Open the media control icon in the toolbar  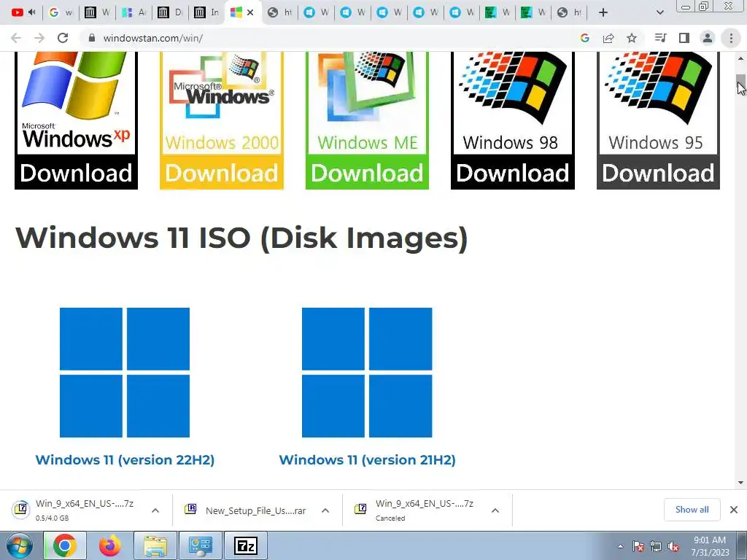pyautogui.click(x=660, y=38)
